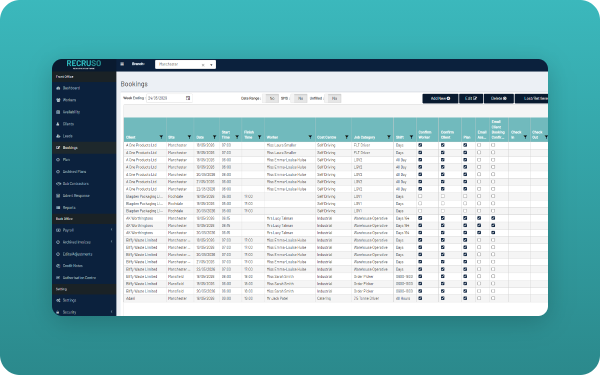The width and height of the screenshot is (600, 375).
Task: Click the Credit Notes icon in the sidebar
Action: [x=58, y=266]
